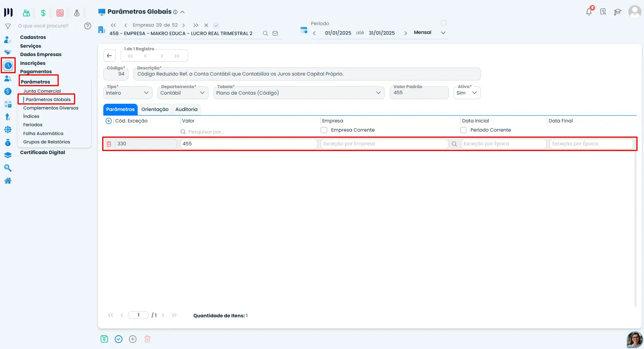Toggle Empresa Corrente checkbox
This screenshot has height=349, width=644.
[x=324, y=130]
